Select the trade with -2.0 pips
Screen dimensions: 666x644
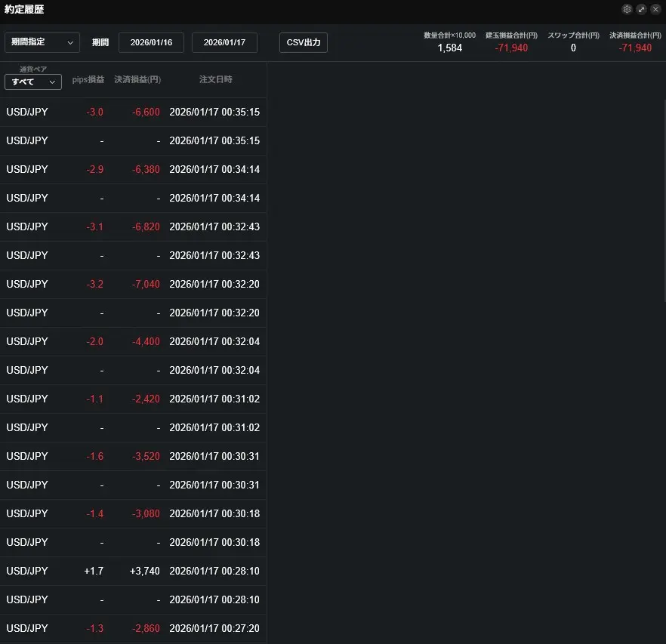133,342
